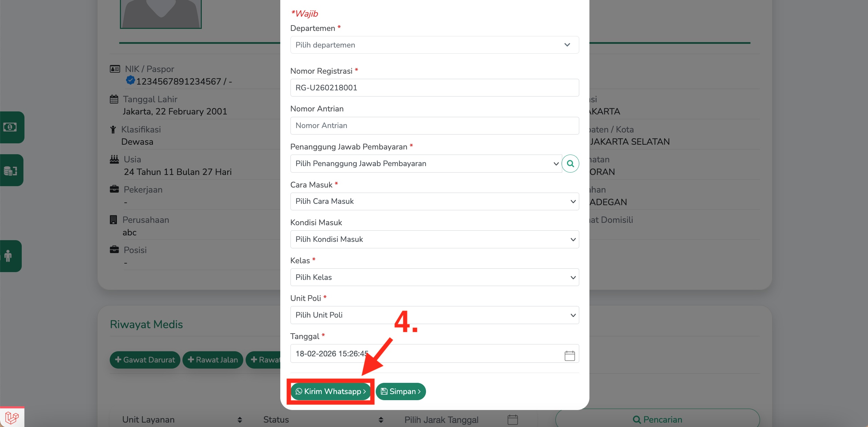Image resolution: width=868 pixels, height=427 pixels.
Task: Open the calendar picker in Tanggal field
Action: pos(569,355)
